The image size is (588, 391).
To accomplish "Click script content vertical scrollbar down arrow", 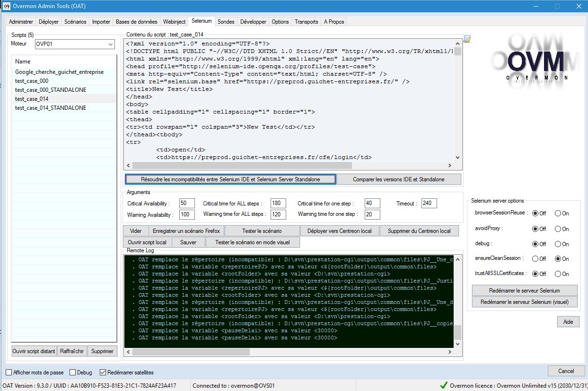I will (457, 158).
